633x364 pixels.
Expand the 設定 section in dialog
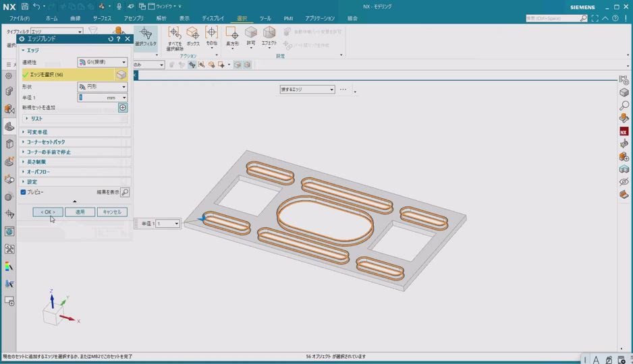click(75, 182)
